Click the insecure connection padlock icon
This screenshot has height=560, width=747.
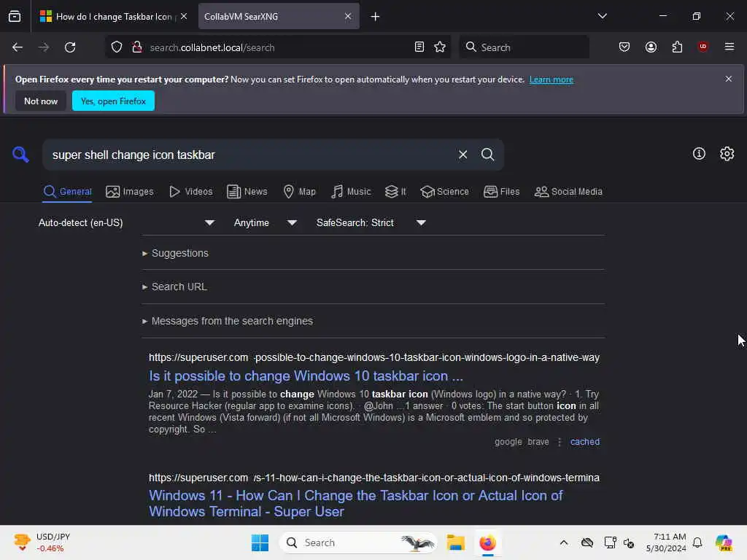(x=137, y=47)
